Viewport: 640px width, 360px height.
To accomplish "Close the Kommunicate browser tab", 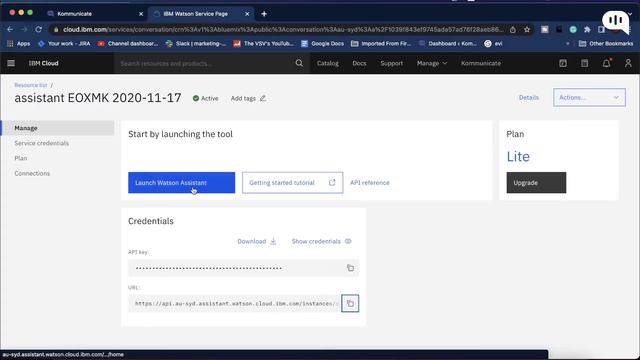I will pos(141,14).
